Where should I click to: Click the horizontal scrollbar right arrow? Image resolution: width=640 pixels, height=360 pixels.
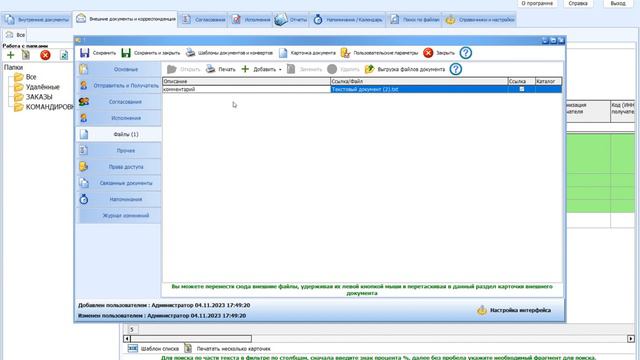pos(631,339)
